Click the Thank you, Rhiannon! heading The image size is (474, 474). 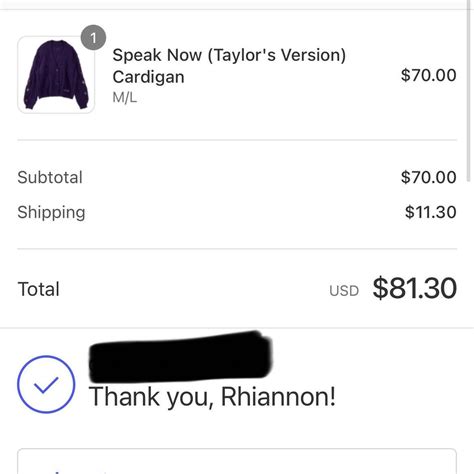(212, 397)
